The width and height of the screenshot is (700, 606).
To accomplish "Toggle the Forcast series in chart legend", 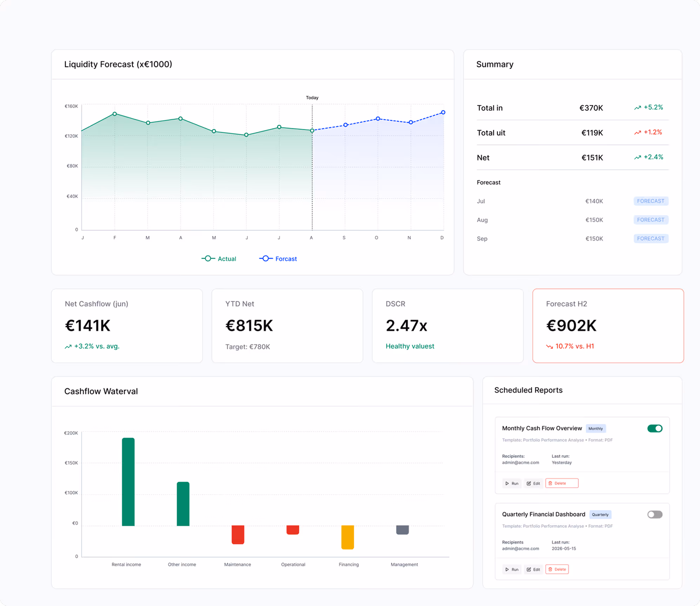I will point(278,259).
